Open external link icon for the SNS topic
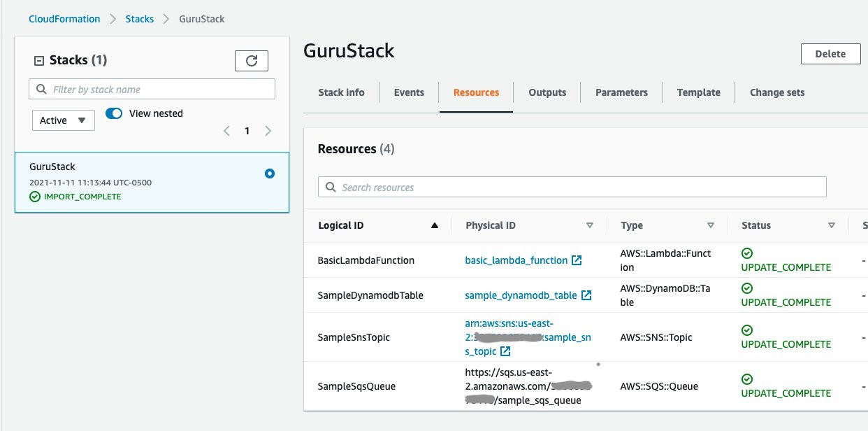868x431 pixels. (505, 351)
